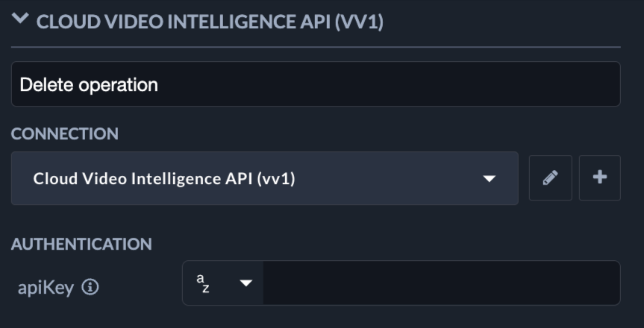Click the 'Delete operation' text in name box
644x328 pixels.
click(89, 84)
